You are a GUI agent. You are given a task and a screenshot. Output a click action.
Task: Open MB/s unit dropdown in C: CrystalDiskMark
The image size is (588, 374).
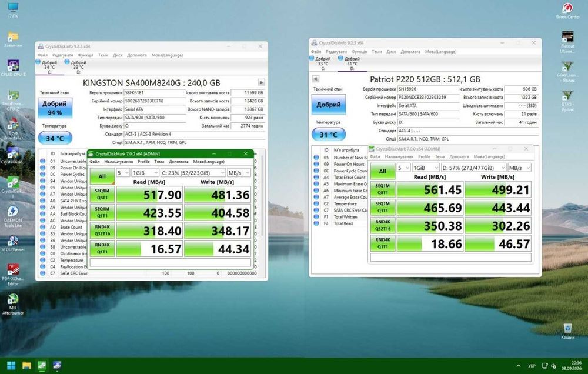click(x=239, y=173)
